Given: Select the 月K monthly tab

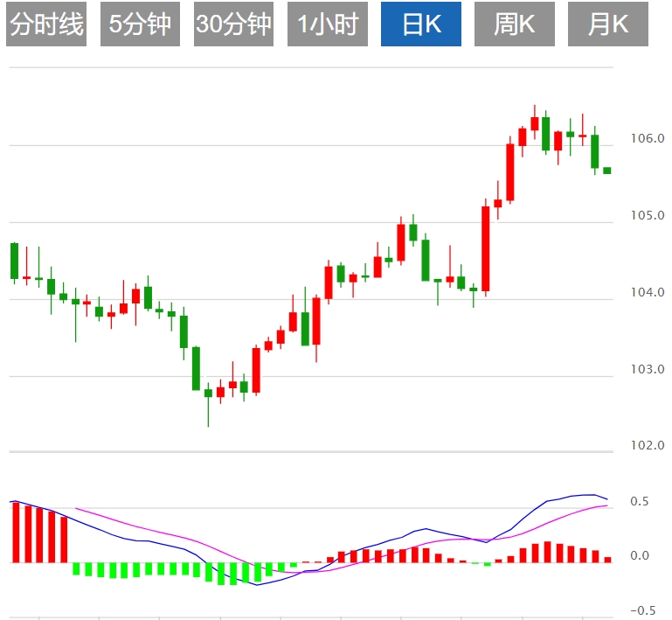Looking at the screenshot, I should 608,24.
